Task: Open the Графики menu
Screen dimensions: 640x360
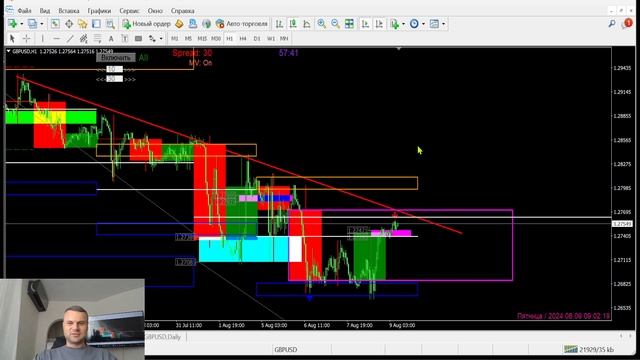Action: point(99,10)
